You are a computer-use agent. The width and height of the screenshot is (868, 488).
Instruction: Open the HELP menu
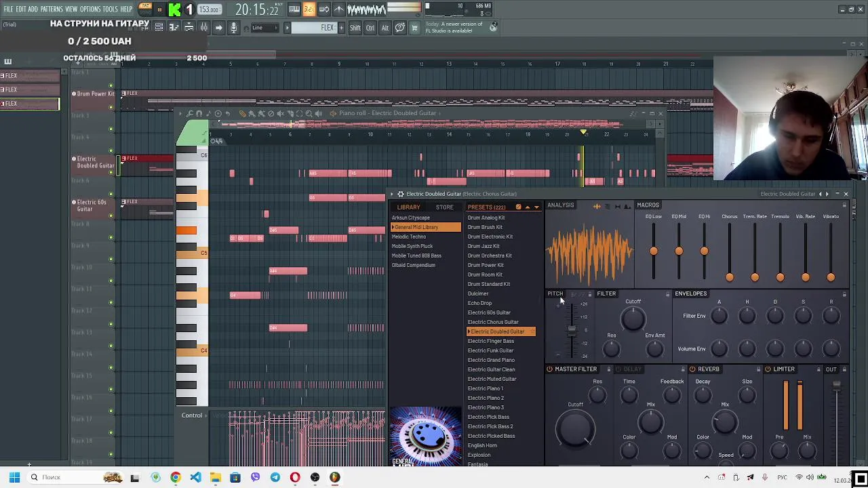(x=127, y=9)
